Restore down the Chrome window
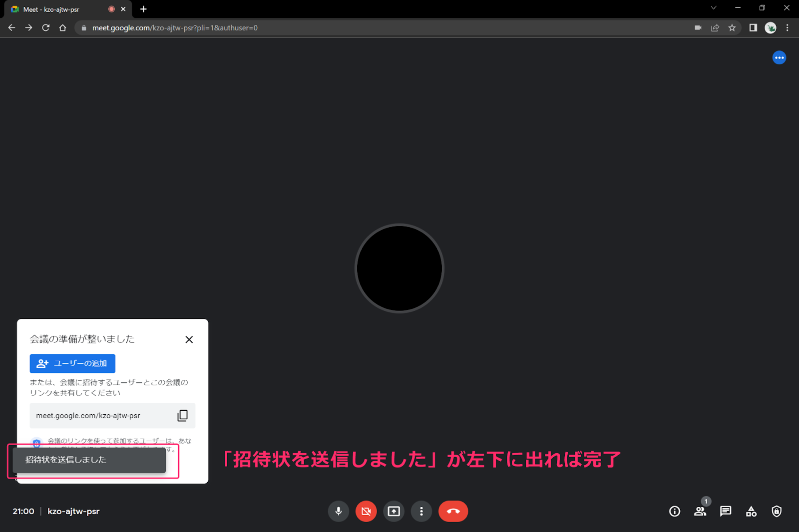Viewport: 799px width, 532px height. point(762,8)
